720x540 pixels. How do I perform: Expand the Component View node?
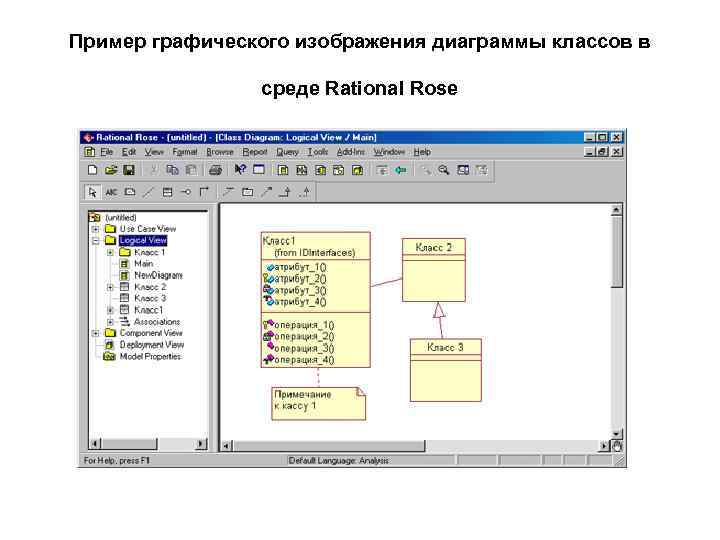[96, 333]
